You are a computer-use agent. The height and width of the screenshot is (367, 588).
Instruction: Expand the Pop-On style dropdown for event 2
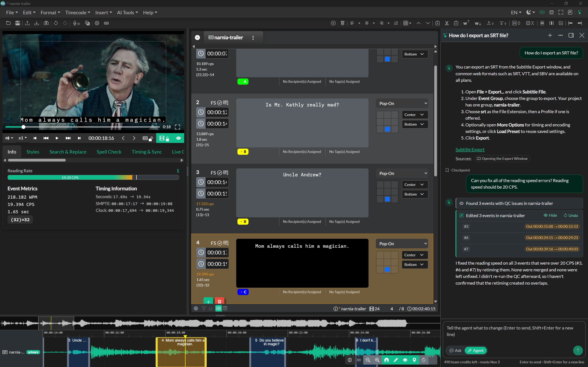402,103
